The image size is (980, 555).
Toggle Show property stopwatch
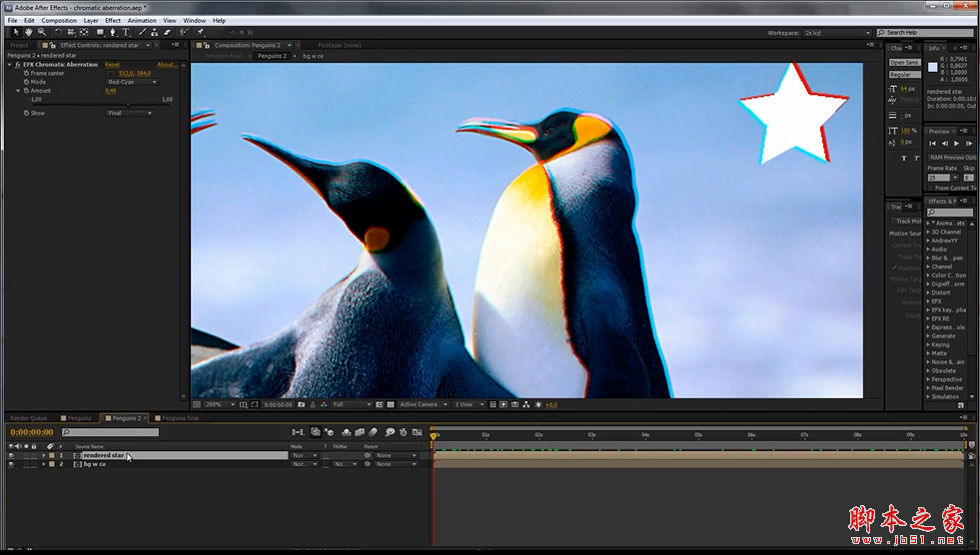click(x=26, y=113)
